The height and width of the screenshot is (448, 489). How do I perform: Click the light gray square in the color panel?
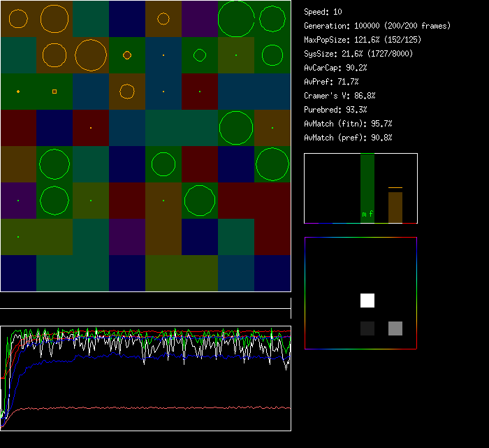395,328
